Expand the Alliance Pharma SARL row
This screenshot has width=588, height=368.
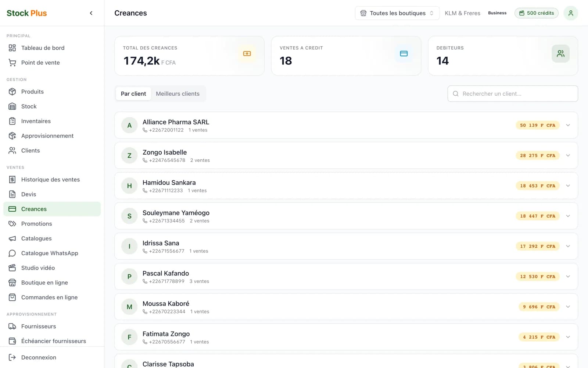click(x=568, y=125)
